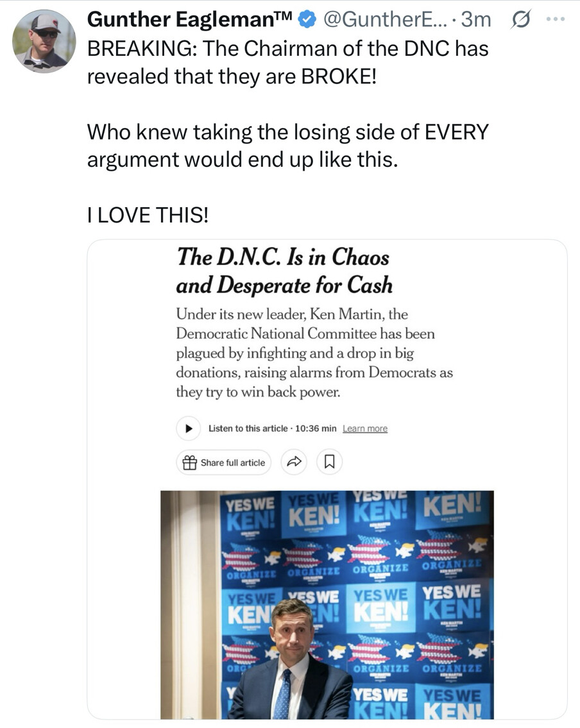Play the article audio
The image size is (580, 728).
point(188,428)
